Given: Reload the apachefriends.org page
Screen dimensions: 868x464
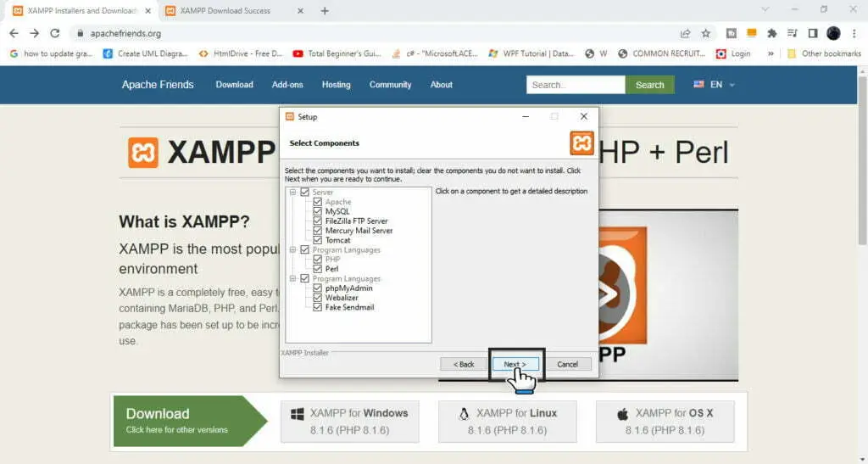Looking at the screenshot, I should click(55, 33).
